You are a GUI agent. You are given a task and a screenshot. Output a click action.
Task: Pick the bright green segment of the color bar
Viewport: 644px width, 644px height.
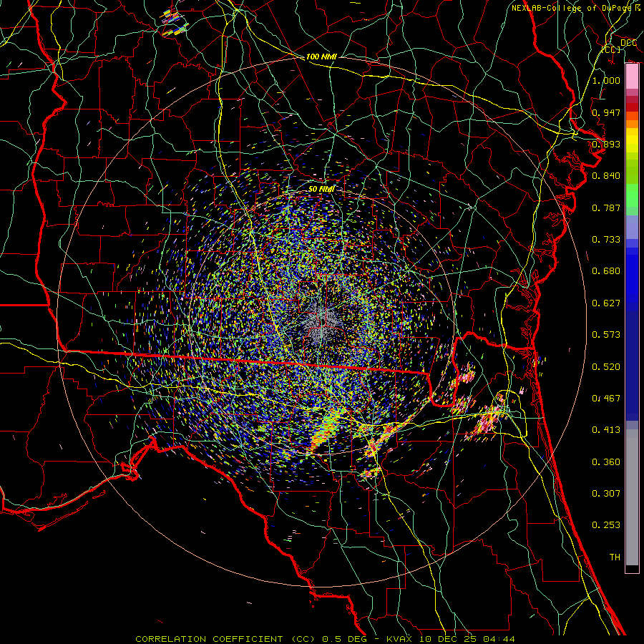click(x=632, y=195)
